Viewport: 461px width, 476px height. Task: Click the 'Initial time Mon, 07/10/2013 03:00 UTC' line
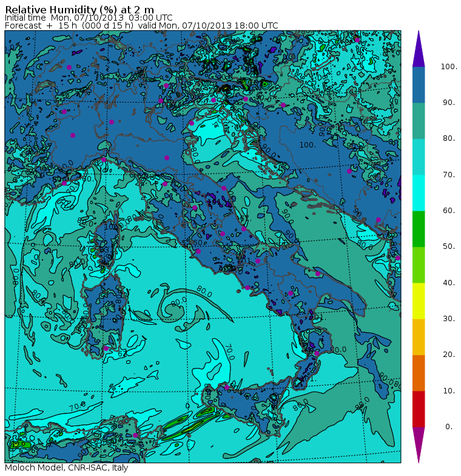pyautogui.click(x=89, y=18)
